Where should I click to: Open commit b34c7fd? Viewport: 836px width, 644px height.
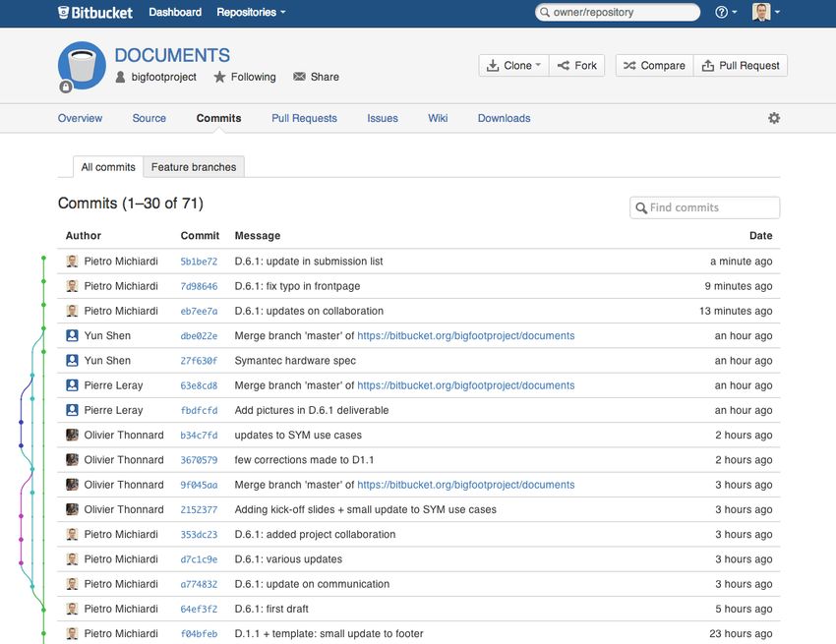point(199,435)
